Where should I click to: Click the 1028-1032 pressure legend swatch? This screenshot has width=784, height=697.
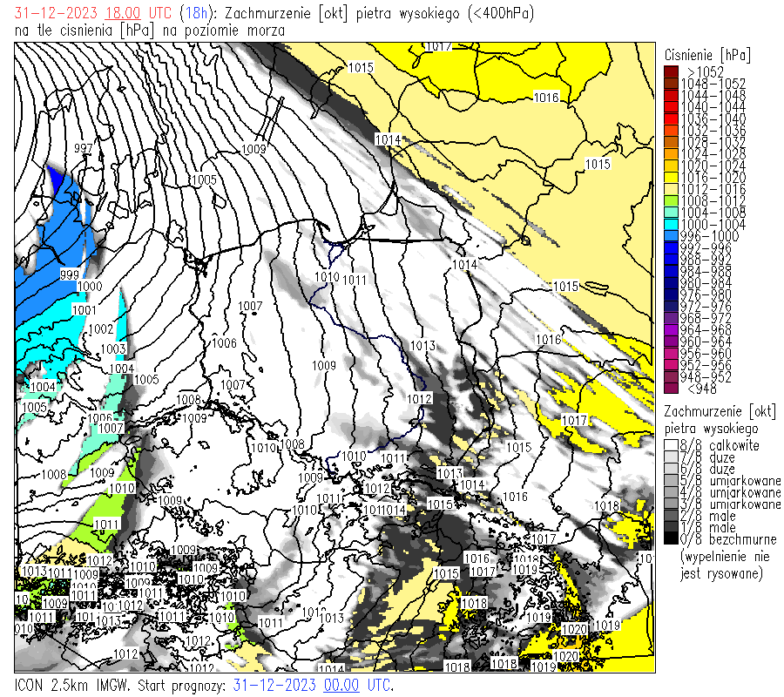pyautogui.click(x=671, y=142)
